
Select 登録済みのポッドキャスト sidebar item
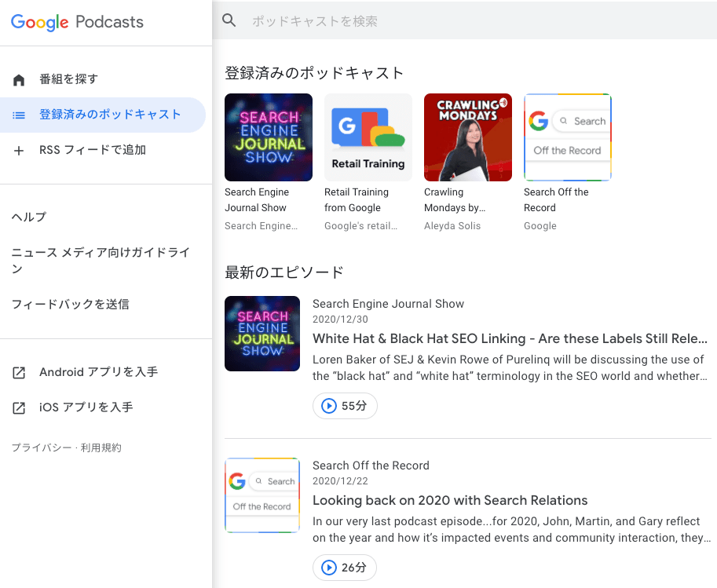tap(103, 115)
